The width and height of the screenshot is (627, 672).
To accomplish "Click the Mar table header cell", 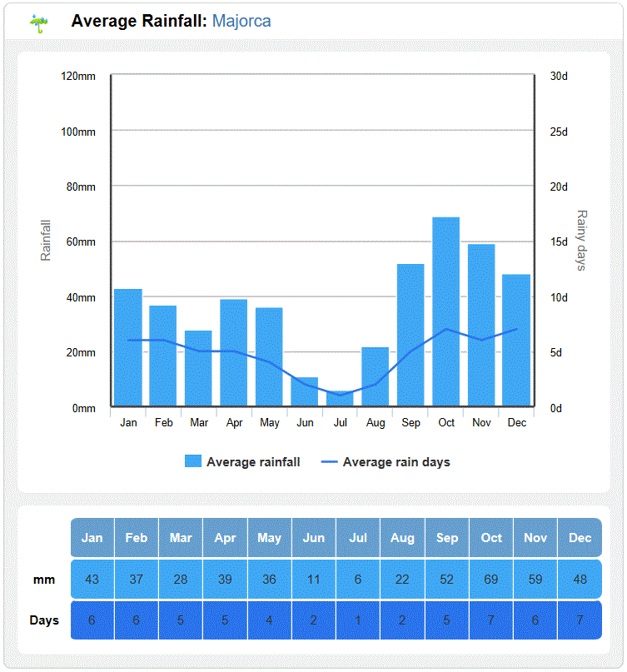I will click(181, 537).
